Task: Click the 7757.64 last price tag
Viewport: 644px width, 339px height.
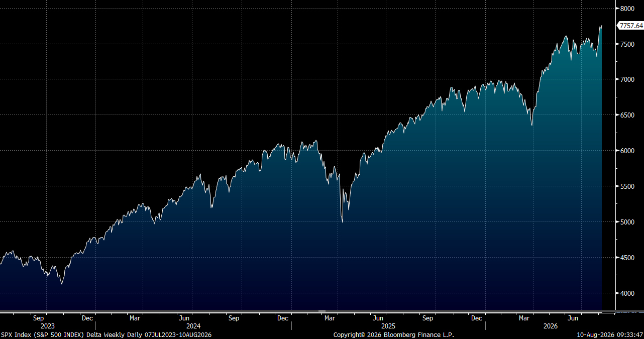Action: [630, 26]
